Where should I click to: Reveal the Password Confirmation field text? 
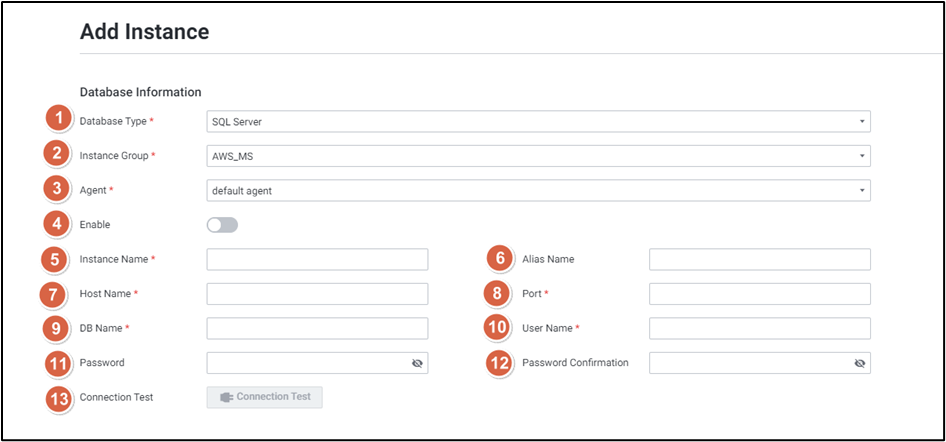click(x=859, y=364)
